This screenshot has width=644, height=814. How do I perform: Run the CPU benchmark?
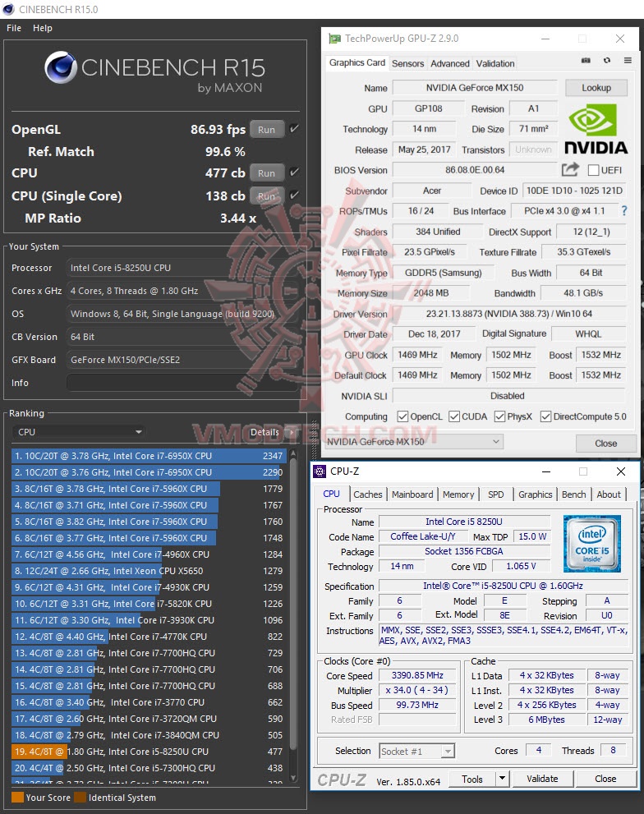pyautogui.click(x=266, y=172)
